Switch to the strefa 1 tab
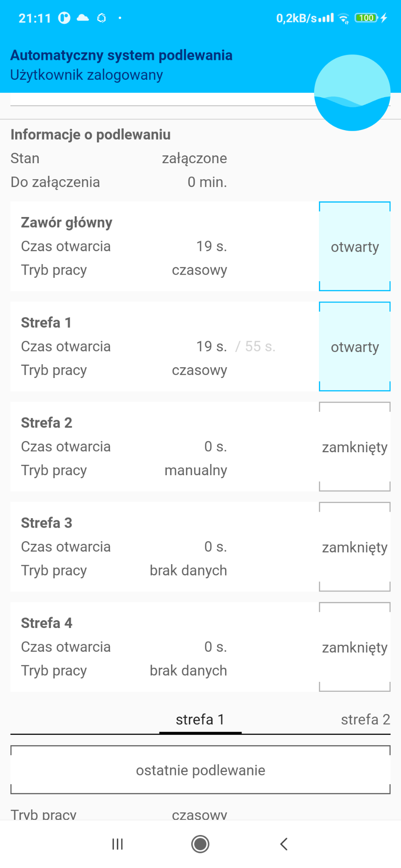This screenshot has height=868, width=401. [x=200, y=720]
